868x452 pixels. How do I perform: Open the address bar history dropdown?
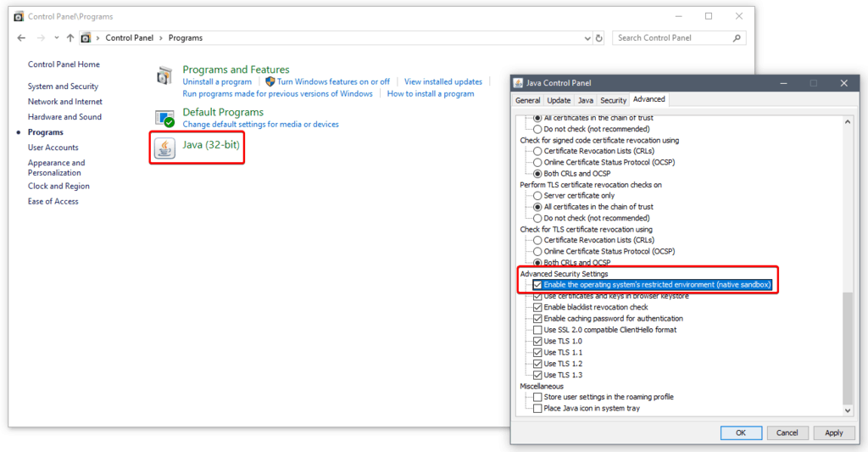pos(587,38)
